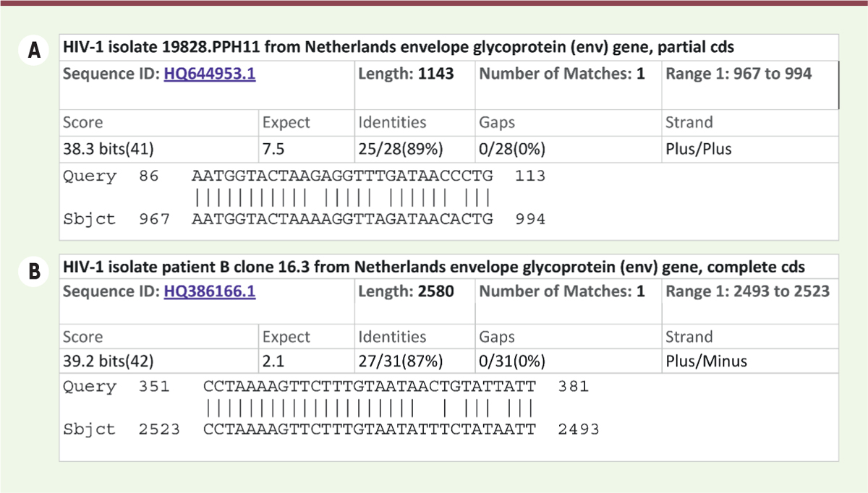
Task: Select the 38.3 bits(41) score value
Action: pyautogui.click(x=109, y=149)
